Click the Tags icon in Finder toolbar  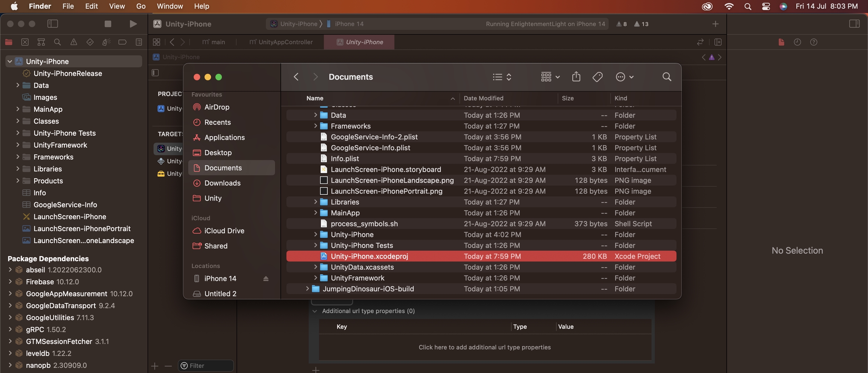pyautogui.click(x=598, y=77)
